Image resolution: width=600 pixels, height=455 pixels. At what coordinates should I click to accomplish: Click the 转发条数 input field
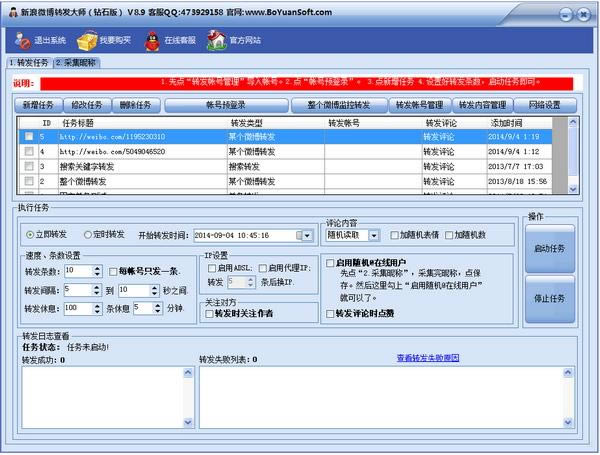[x=79, y=271]
